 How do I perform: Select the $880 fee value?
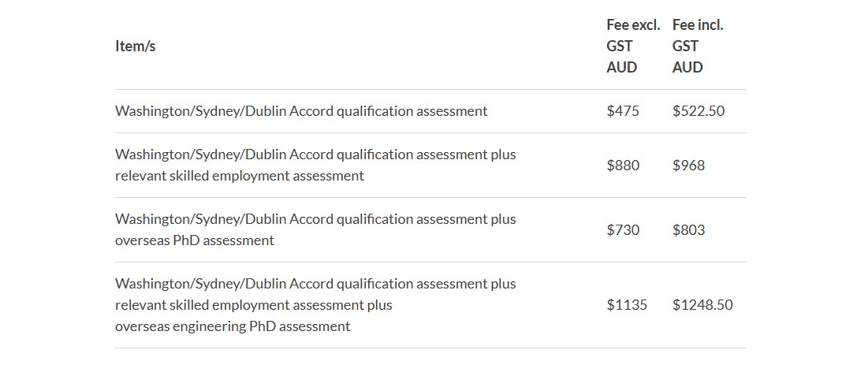pos(623,166)
